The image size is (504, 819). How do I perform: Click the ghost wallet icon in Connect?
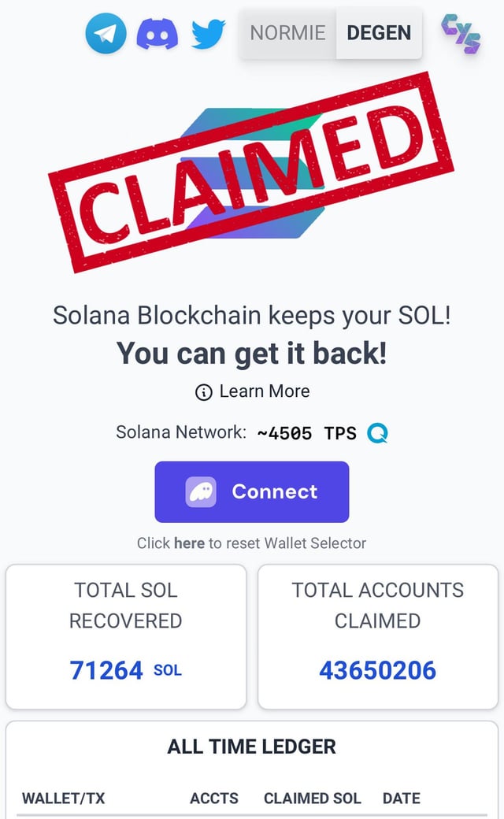point(201,492)
